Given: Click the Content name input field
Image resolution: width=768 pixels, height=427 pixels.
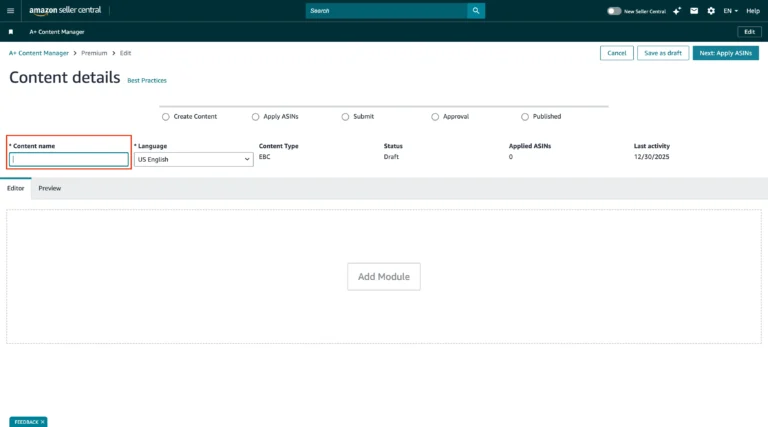Looking at the screenshot, I should [x=69, y=159].
